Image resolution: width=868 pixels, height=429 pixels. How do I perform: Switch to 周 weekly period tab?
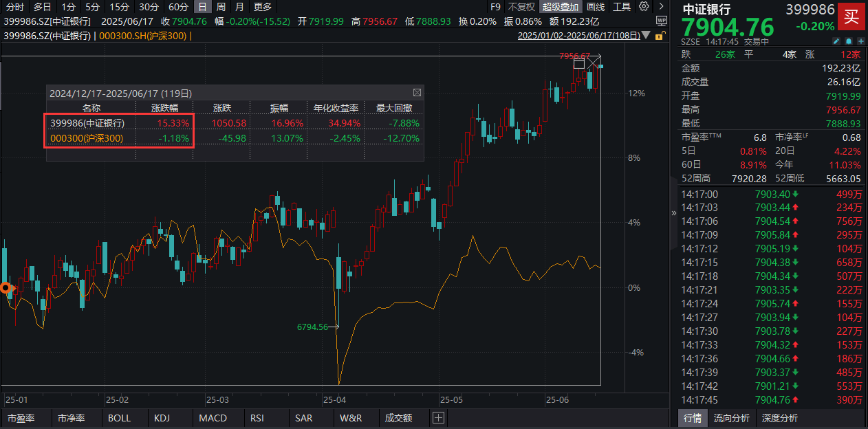pos(221,6)
